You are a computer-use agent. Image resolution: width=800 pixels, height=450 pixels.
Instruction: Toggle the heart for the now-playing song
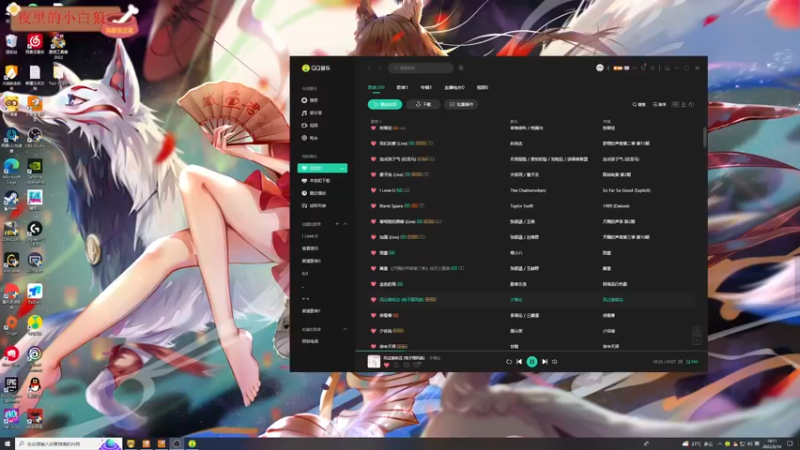coord(386,365)
